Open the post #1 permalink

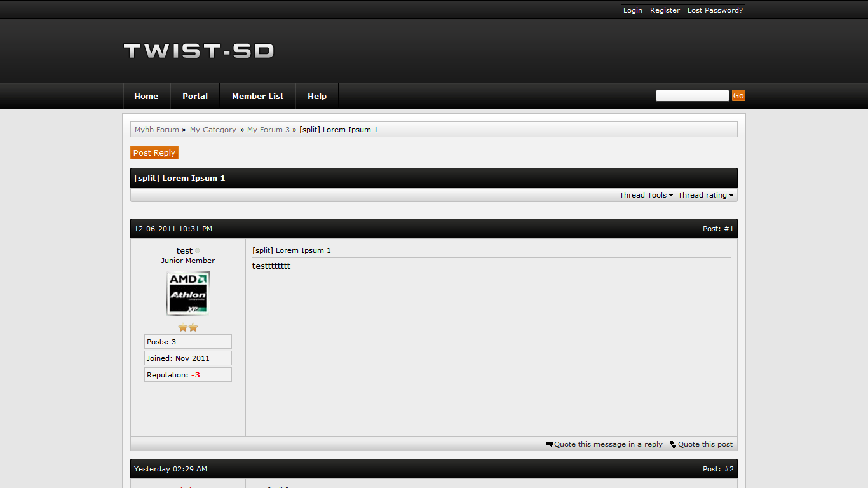pos(729,229)
